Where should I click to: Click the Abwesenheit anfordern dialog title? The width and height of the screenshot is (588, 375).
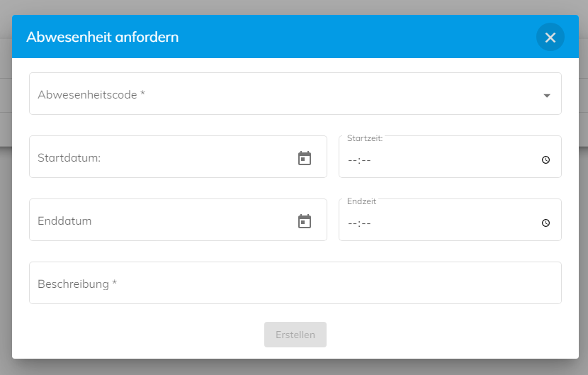click(103, 37)
